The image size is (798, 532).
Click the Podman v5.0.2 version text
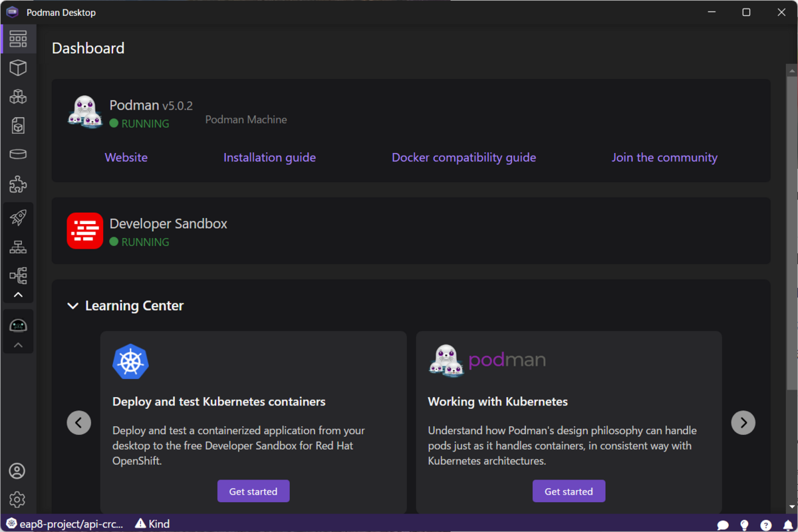[x=178, y=106]
